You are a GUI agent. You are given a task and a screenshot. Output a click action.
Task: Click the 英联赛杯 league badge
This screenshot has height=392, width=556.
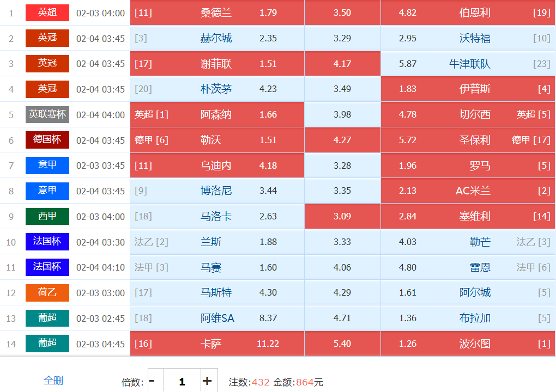coord(47,114)
